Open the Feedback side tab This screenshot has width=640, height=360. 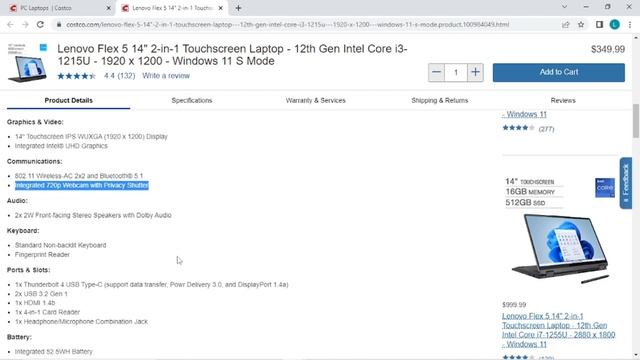(x=626, y=183)
